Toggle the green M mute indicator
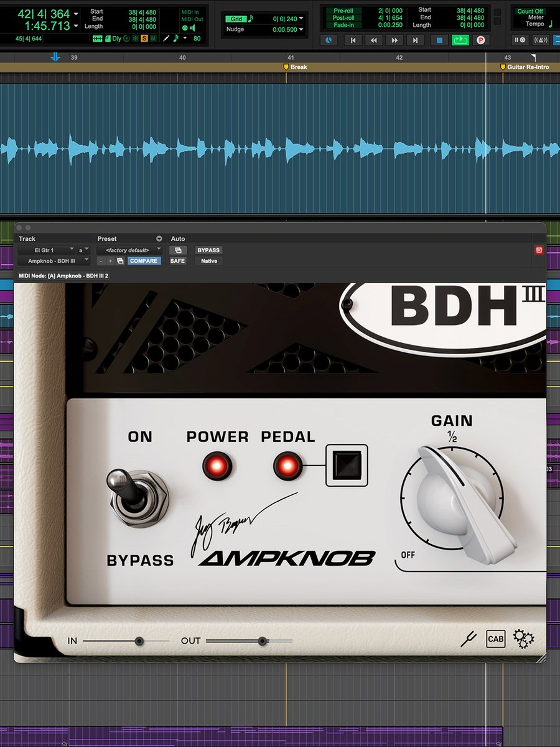The image size is (560, 747). pos(152,39)
